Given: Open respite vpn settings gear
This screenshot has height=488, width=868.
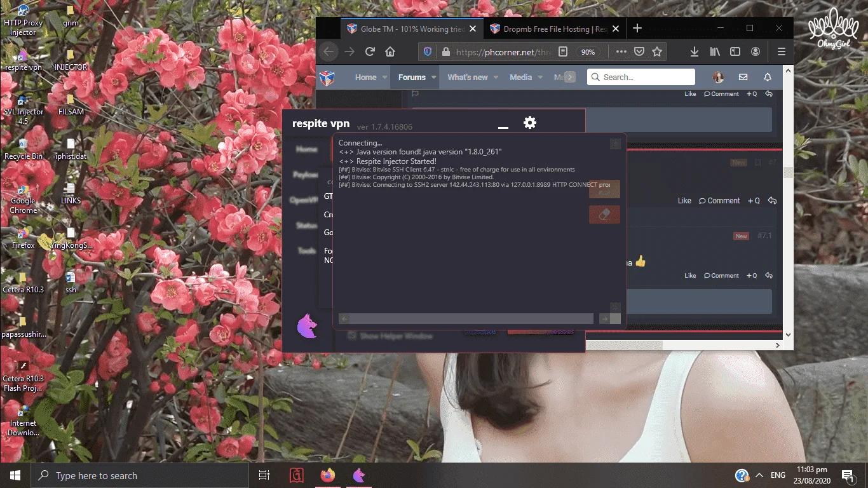Looking at the screenshot, I should tap(530, 123).
